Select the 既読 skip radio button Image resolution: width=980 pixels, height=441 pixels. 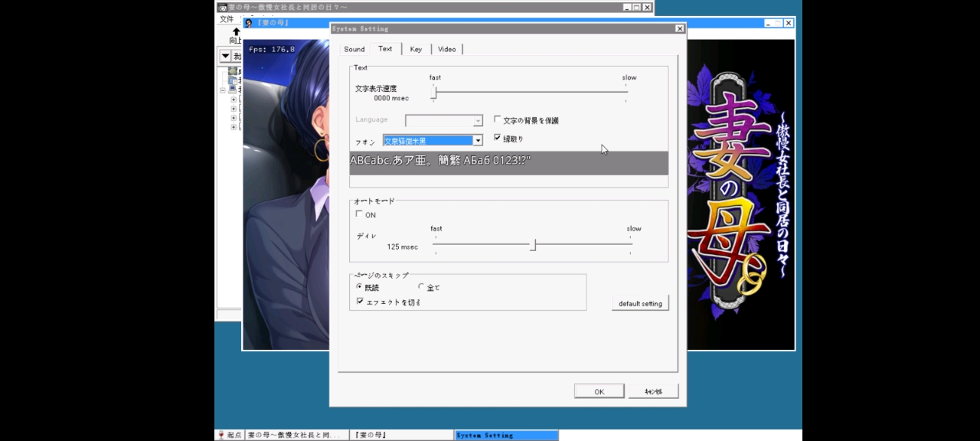point(359,286)
